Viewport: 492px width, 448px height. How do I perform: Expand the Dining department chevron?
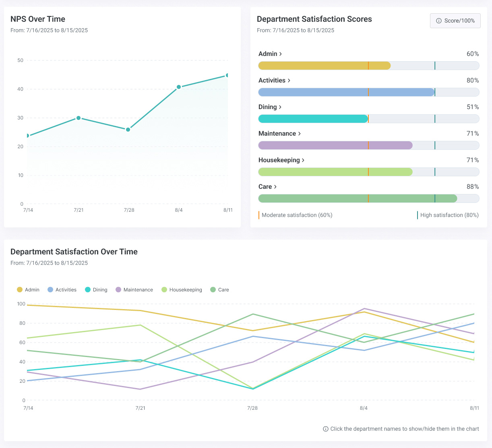pos(280,107)
